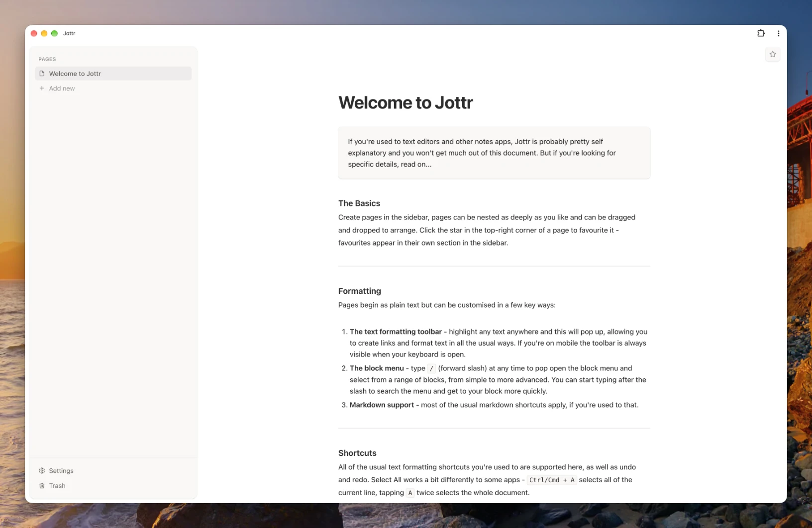Click the gear icon beside Settings

pyautogui.click(x=42, y=470)
